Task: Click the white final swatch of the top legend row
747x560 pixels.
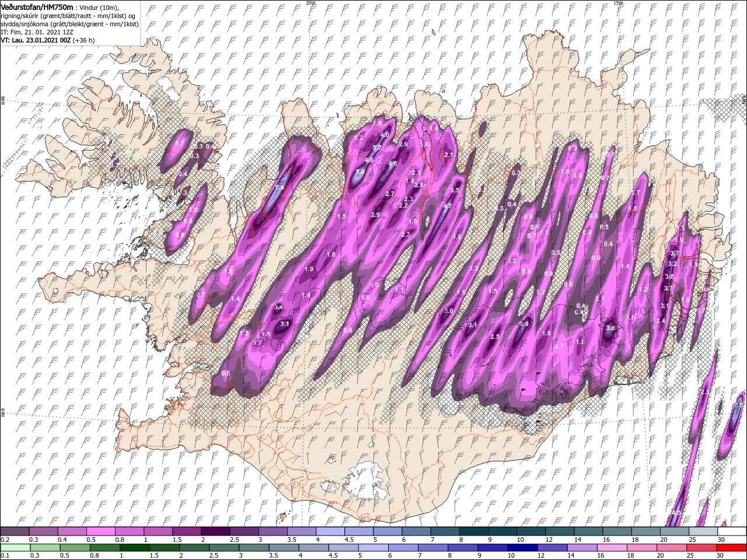Action: pos(732,531)
